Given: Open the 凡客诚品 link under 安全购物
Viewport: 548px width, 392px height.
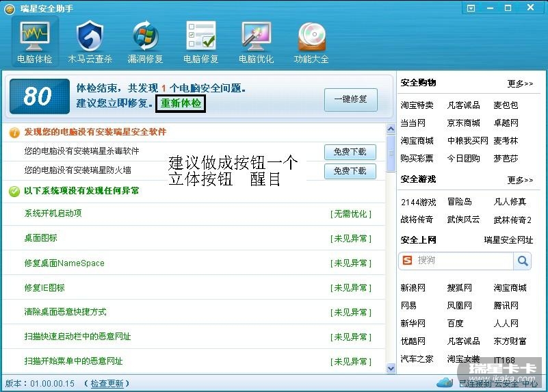Looking at the screenshot, I should tap(463, 105).
